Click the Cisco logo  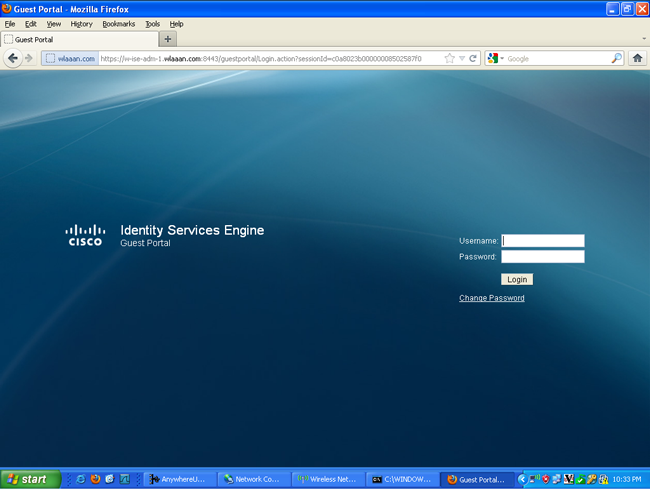85,235
